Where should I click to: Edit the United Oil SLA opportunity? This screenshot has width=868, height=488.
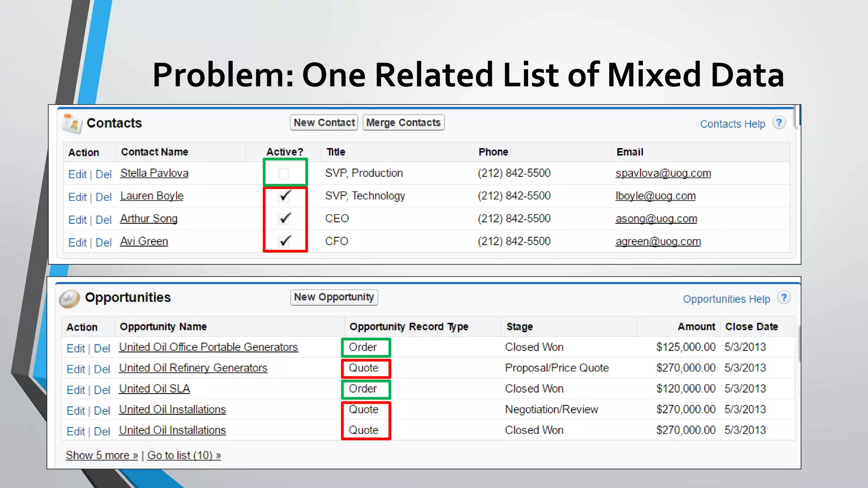[76, 390]
